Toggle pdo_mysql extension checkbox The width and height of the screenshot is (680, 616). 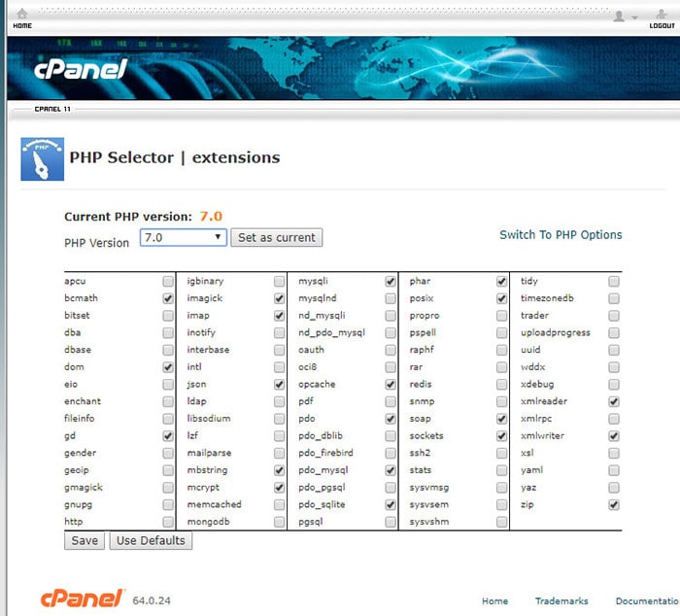(x=391, y=470)
